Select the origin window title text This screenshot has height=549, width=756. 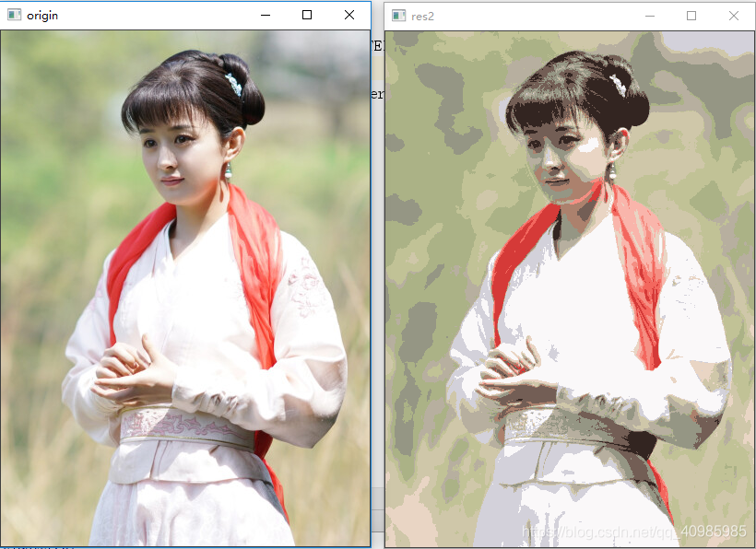(42, 16)
